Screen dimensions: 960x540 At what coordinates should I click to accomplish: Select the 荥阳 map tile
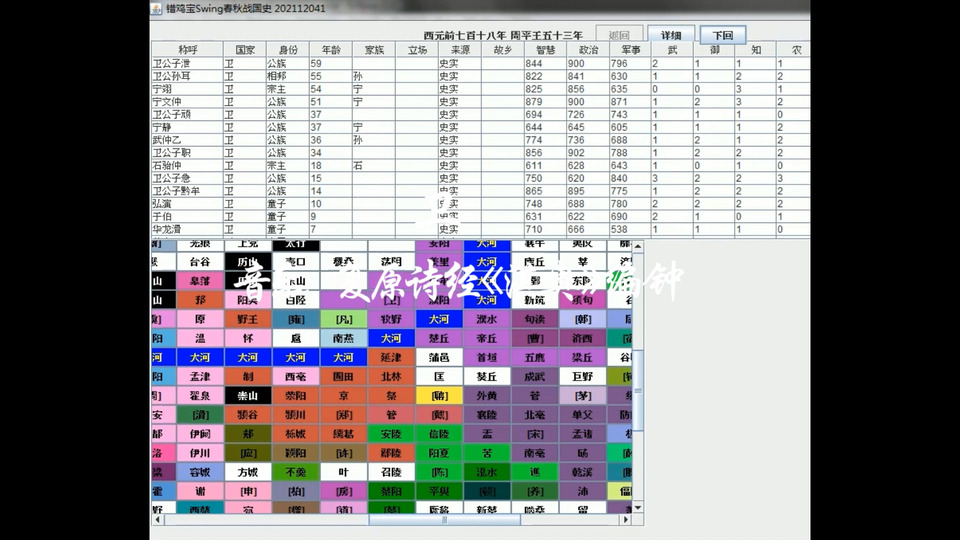point(295,396)
